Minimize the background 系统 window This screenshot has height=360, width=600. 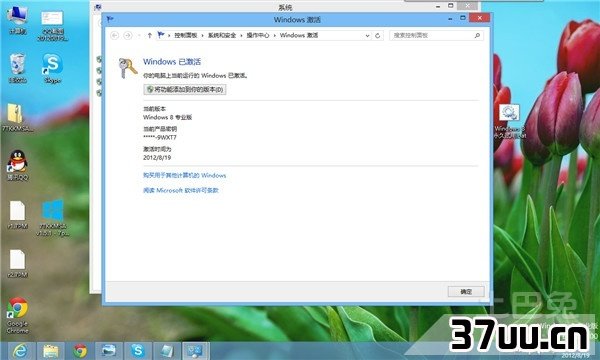[x=438, y=6]
